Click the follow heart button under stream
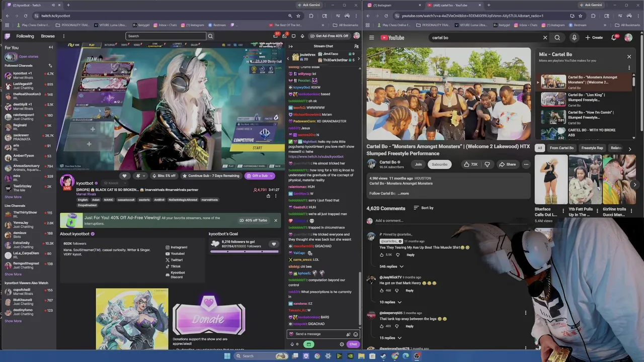Image resolution: width=644 pixels, height=362 pixels. coord(124,176)
